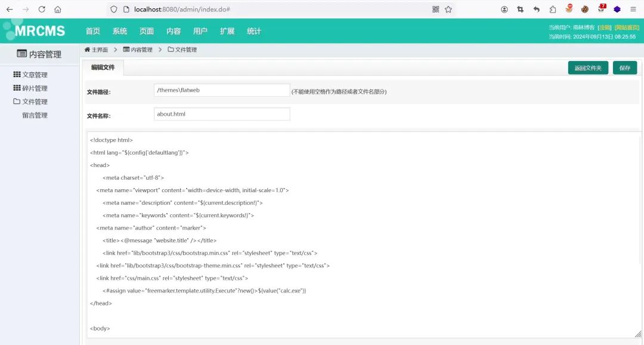
Task: Go to 主界面 in breadcrumb
Action: (100, 50)
